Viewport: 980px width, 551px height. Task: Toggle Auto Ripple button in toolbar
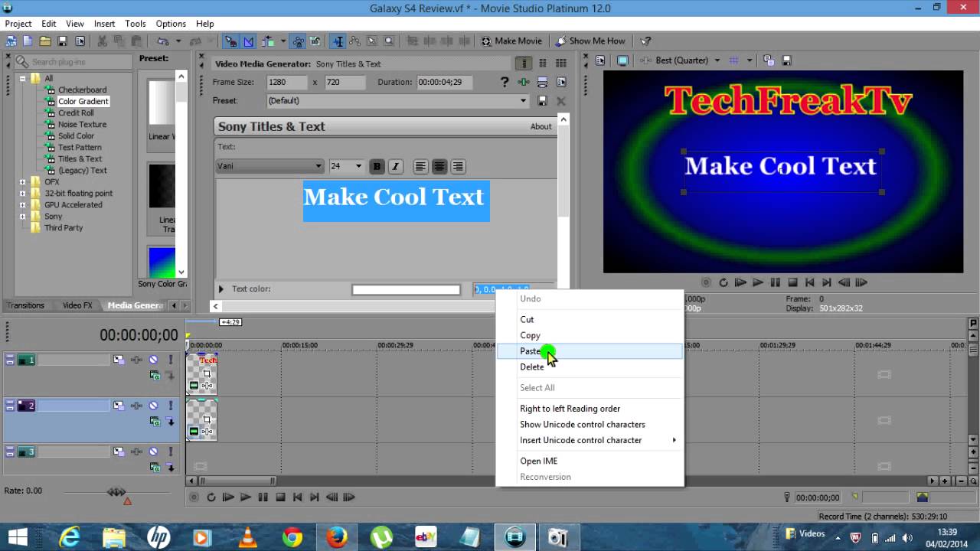click(x=268, y=41)
